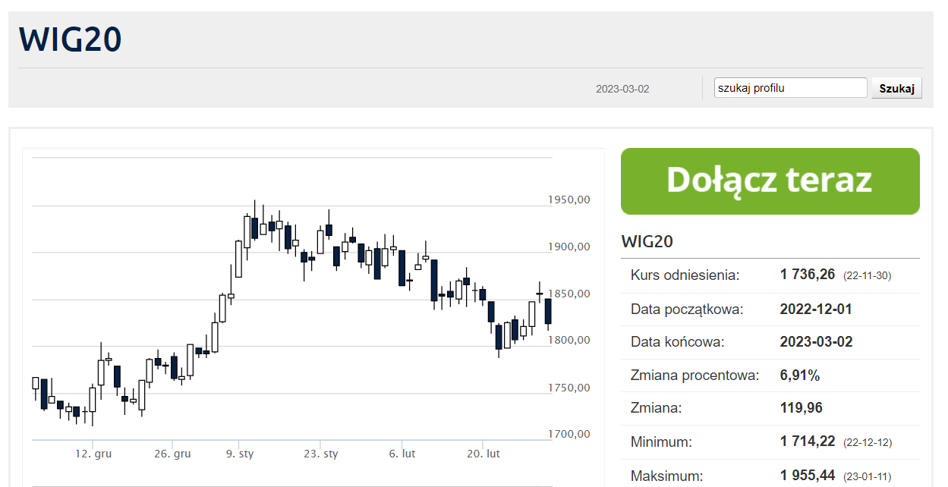The image size is (948, 487).
Task: Click the Zmiana procentowa 6,91% value
Action: (799, 375)
